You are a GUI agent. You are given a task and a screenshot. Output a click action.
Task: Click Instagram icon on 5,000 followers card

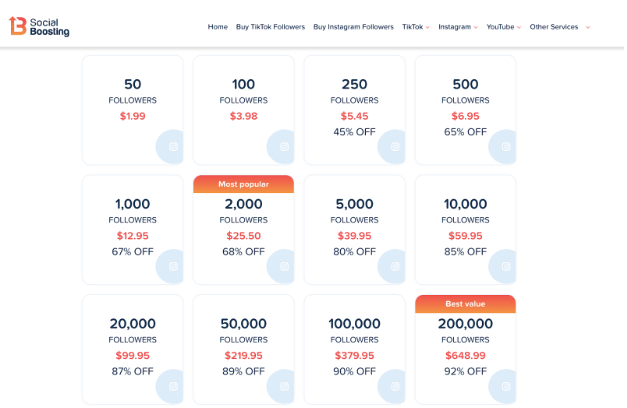click(395, 266)
